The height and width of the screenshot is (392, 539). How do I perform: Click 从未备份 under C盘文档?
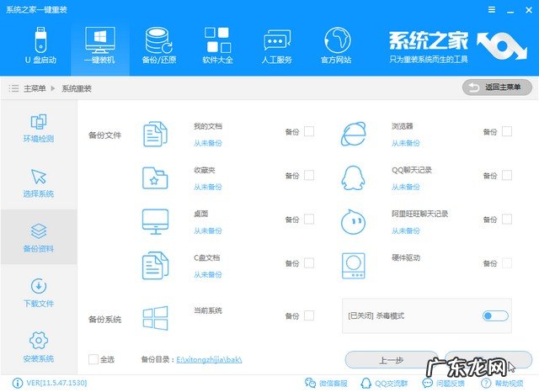(208, 274)
